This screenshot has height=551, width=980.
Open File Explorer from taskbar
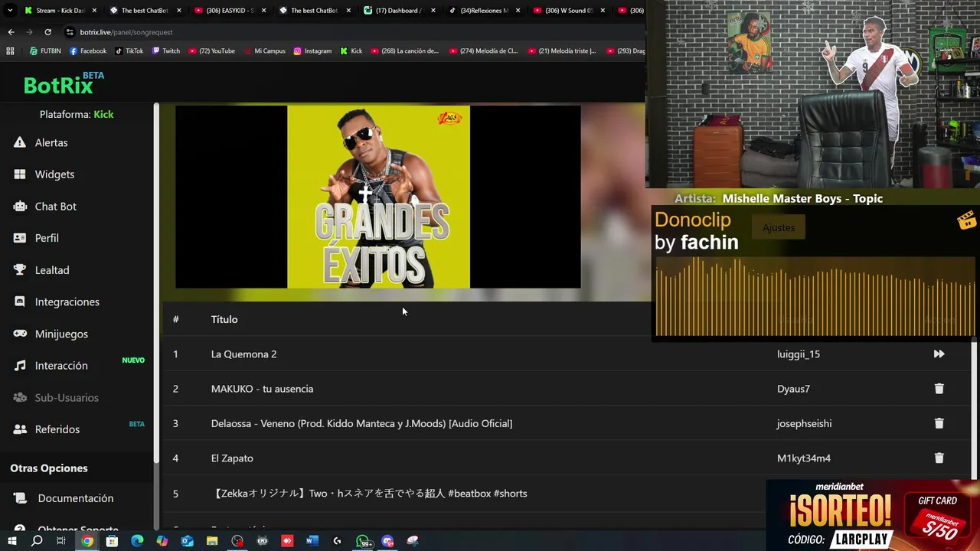212,541
